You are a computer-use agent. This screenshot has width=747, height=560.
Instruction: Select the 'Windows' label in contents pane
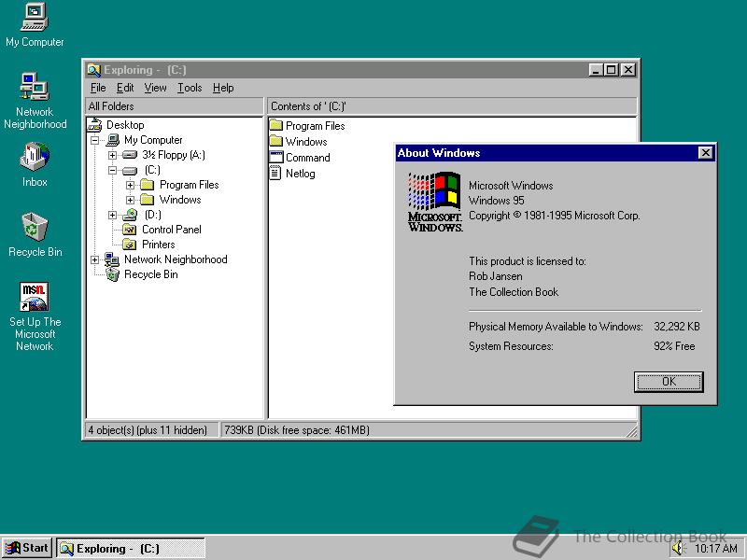point(306,142)
